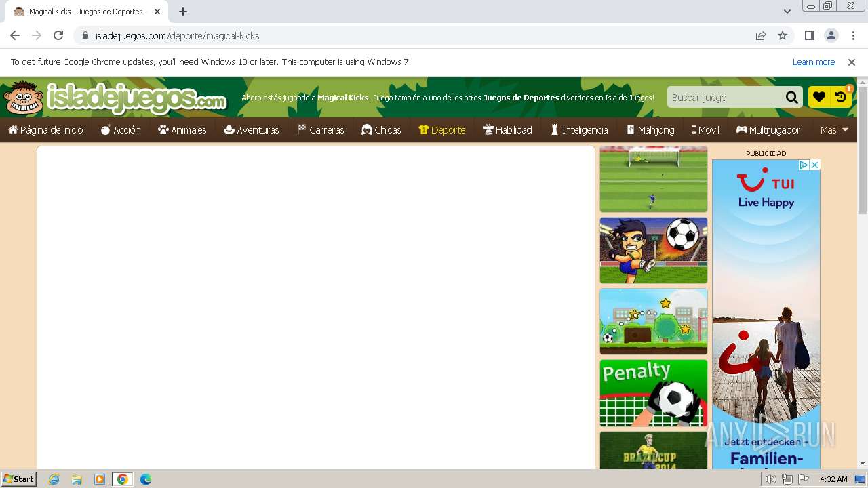Switch to Chrome in the taskbar
This screenshot has width=868, height=488.
pos(123,479)
